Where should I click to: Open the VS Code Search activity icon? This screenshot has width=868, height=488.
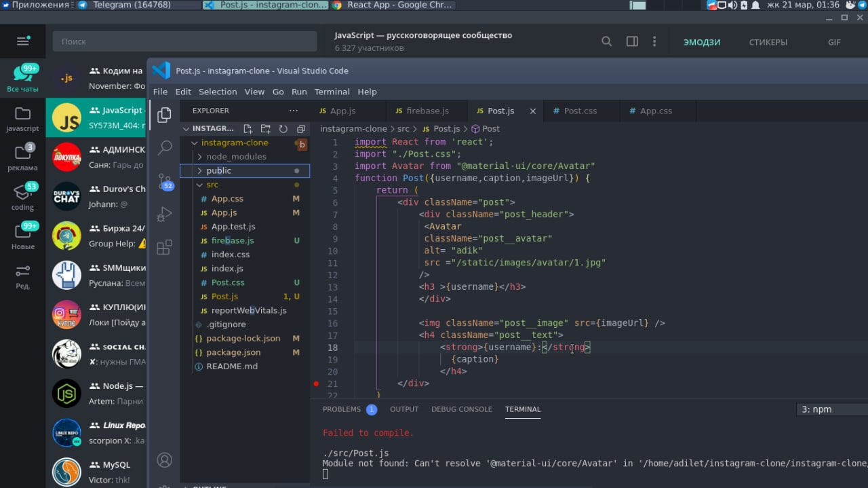164,148
